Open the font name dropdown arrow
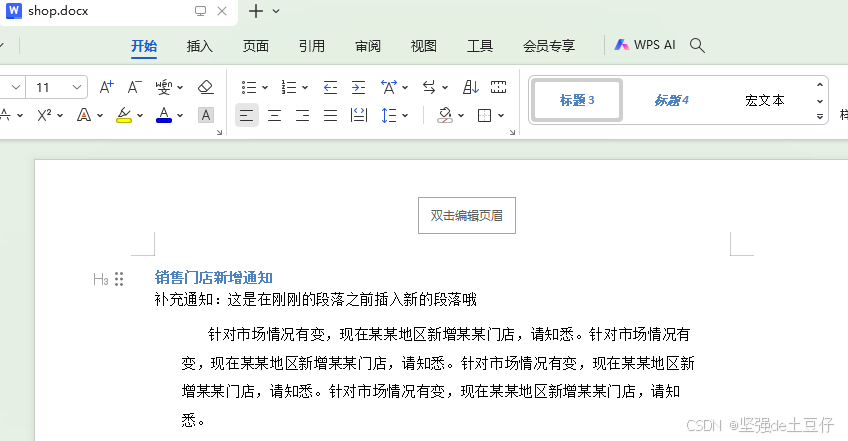This screenshot has height=441, width=848. click(x=16, y=87)
